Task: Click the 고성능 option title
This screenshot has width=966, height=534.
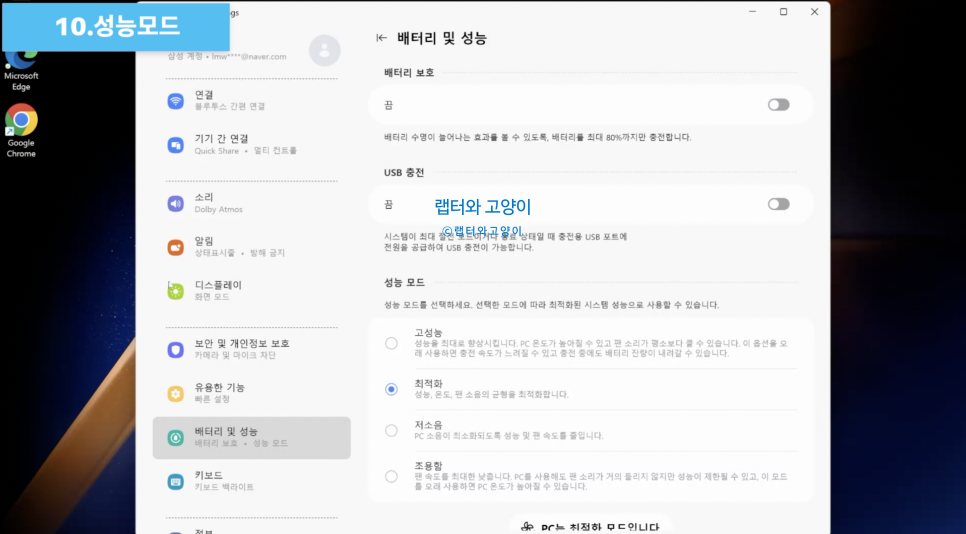Action: coord(428,333)
